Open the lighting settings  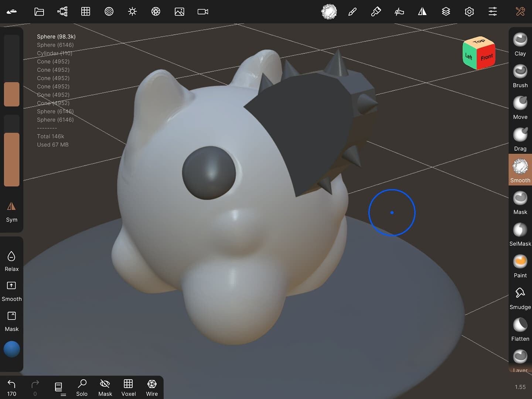pos(132,11)
